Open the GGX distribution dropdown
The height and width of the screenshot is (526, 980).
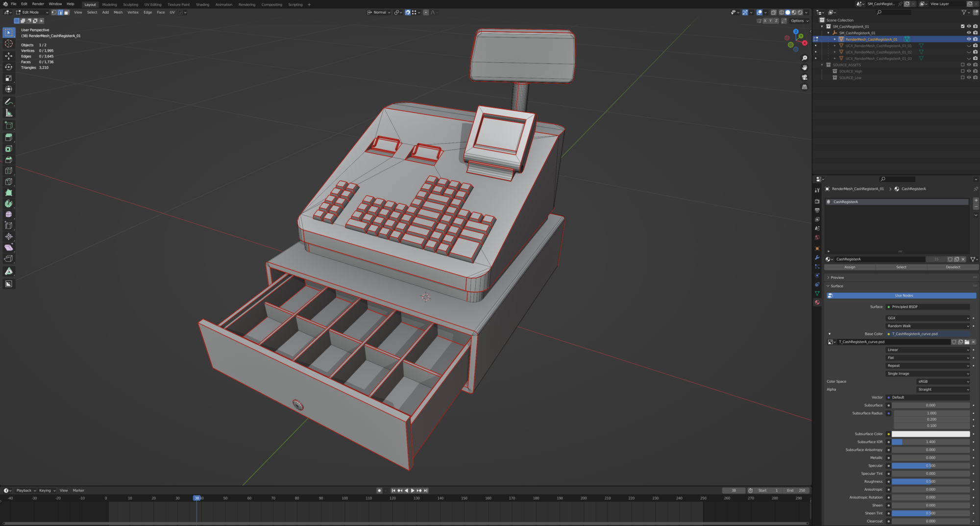click(x=928, y=318)
